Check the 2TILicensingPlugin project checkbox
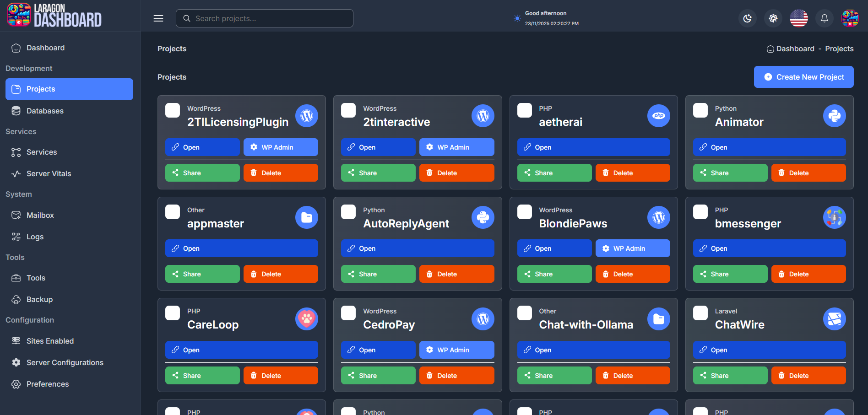The height and width of the screenshot is (415, 868). (x=172, y=110)
